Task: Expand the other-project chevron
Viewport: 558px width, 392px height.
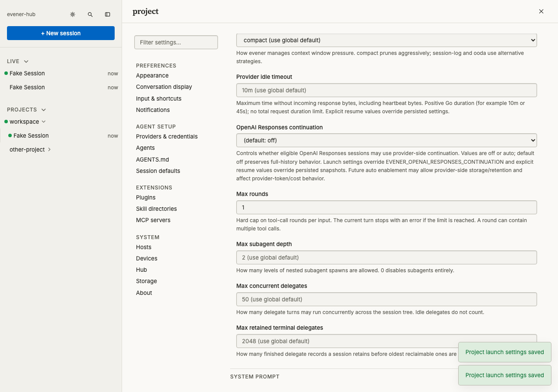Action: click(49, 149)
